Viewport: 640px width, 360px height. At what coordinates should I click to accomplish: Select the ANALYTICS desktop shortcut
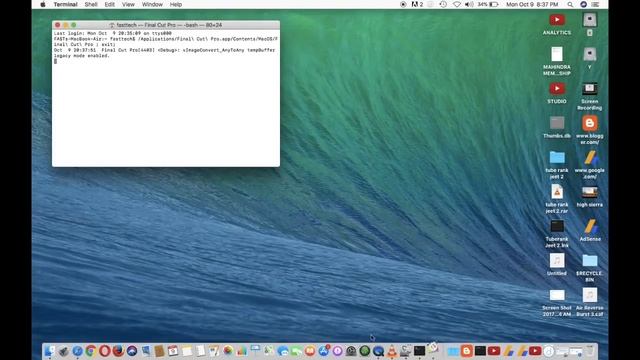557,24
